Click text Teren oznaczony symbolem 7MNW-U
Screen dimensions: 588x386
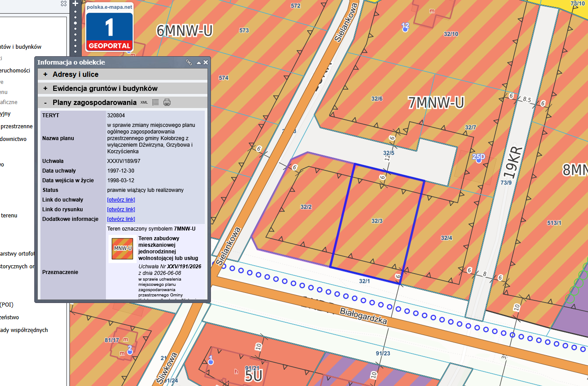152,229
